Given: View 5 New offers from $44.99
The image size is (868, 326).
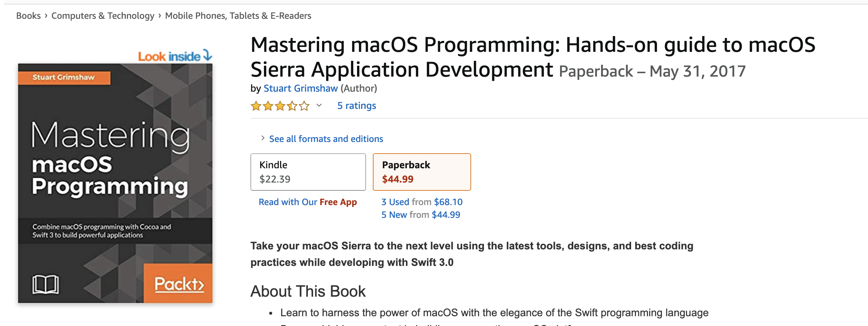Looking at the screenshot, I should [420, 215].
